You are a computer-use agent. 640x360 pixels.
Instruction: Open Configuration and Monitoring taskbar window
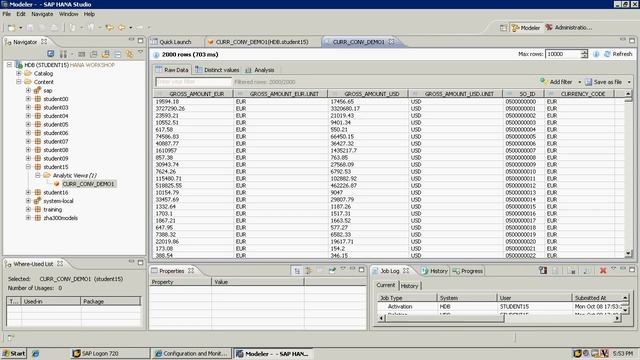click(x=191, y=353)
